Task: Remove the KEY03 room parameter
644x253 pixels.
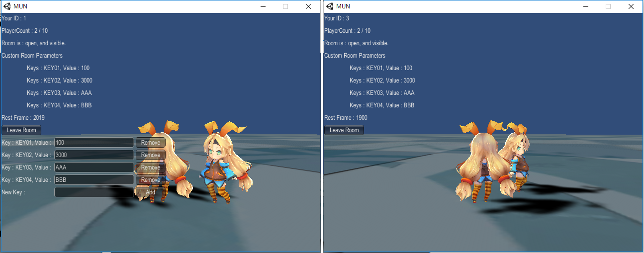Action: coord(151,168)
